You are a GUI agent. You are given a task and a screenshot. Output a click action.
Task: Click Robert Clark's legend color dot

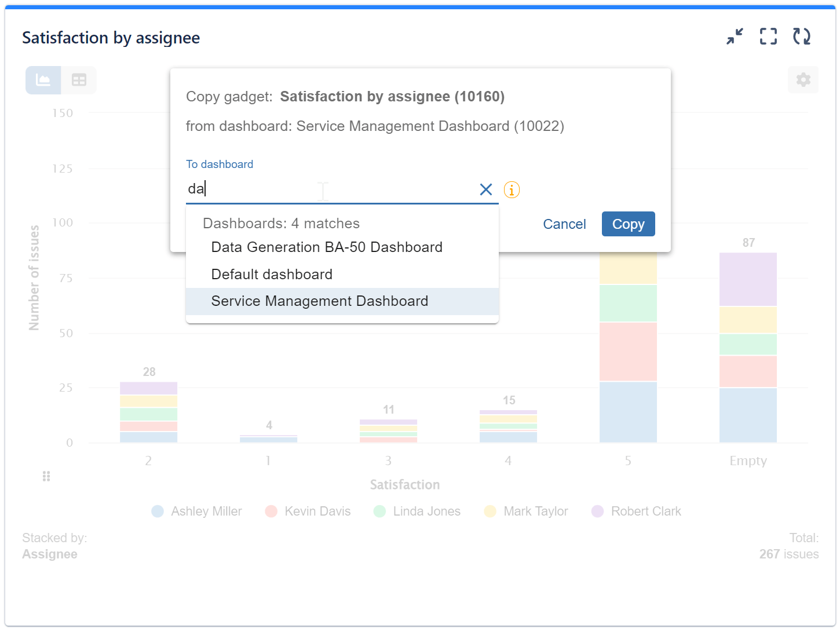tap(597, 511)
